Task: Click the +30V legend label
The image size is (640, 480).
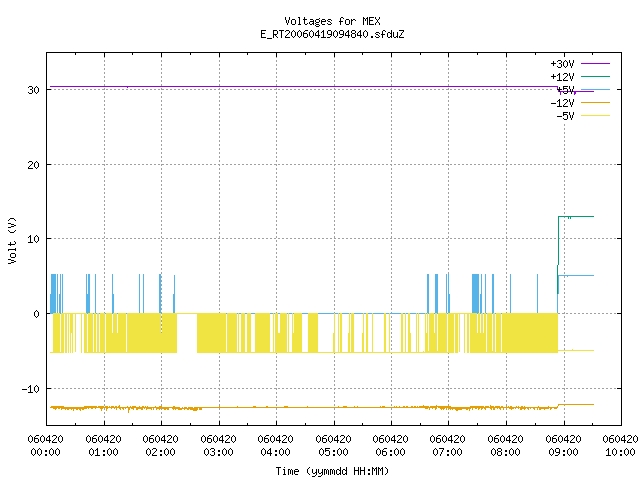Action: (562, 64)
